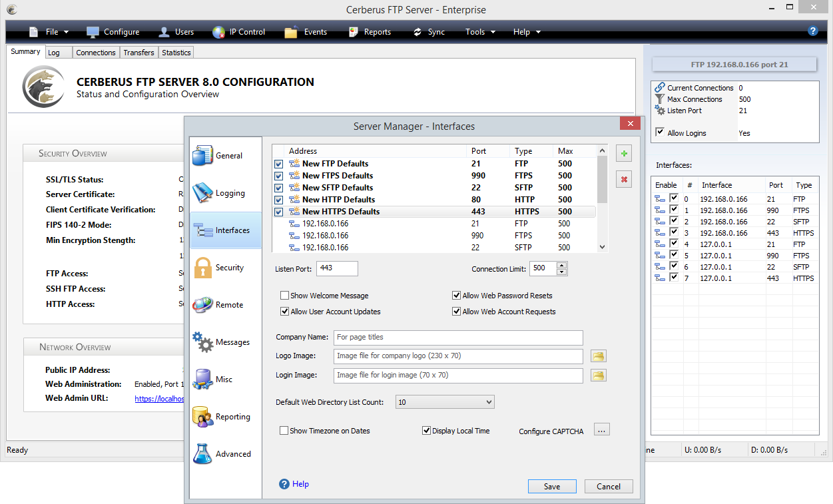Viewport: 833px width, 504px height.
Task: Enable Show Timezone on Dates
Action: click(284, 431)
